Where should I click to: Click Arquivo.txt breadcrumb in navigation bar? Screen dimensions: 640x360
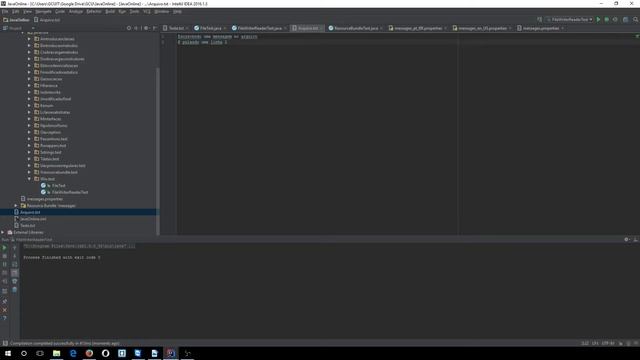pyautogui.click(x=47, y=20)
